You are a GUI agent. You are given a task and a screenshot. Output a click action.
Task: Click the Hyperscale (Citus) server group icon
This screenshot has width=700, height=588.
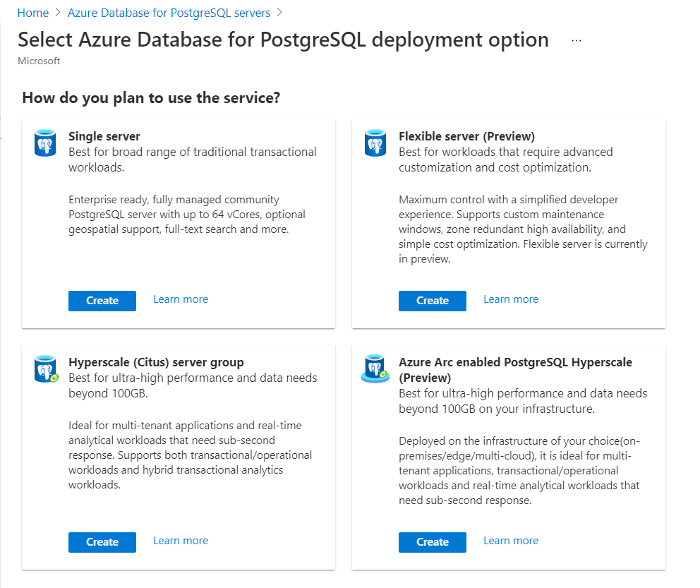45,368
